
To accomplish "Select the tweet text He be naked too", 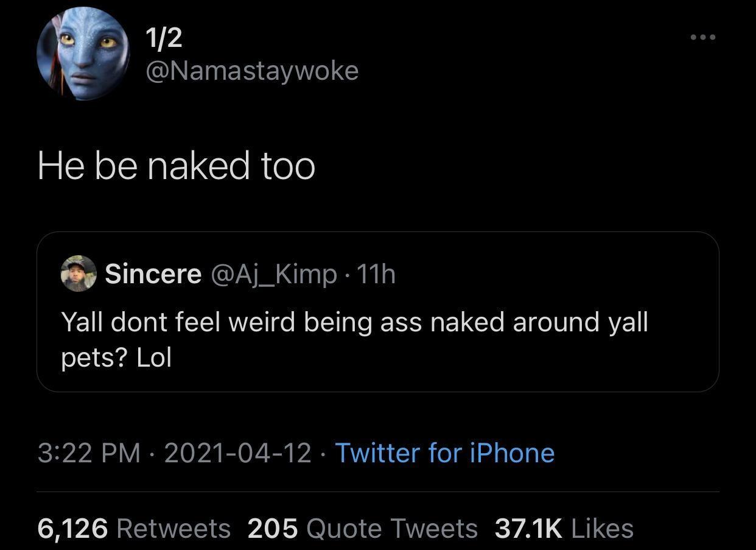I will click(x=176, y=166).
